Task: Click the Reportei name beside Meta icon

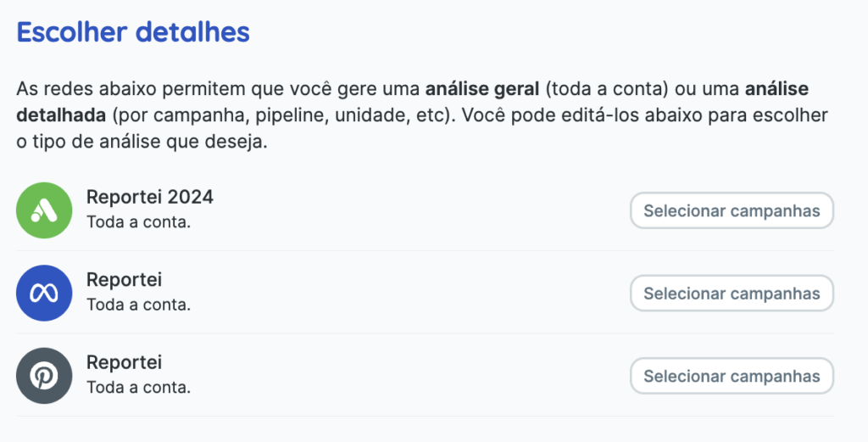Action: click(x=124, y=280)
